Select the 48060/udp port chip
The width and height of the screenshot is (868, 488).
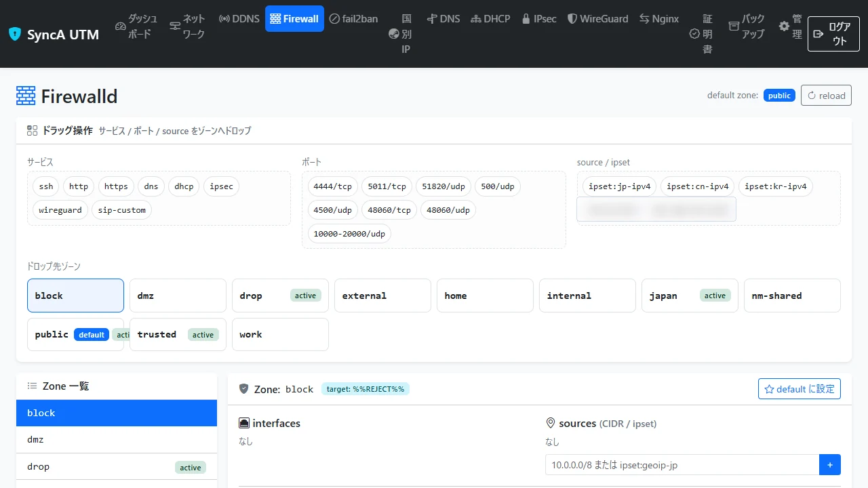(x=448, y=210)
